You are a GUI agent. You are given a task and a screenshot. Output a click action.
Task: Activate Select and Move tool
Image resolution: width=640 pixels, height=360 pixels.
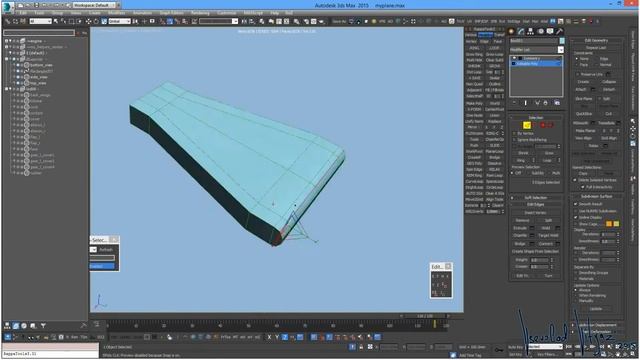[88, 21]
